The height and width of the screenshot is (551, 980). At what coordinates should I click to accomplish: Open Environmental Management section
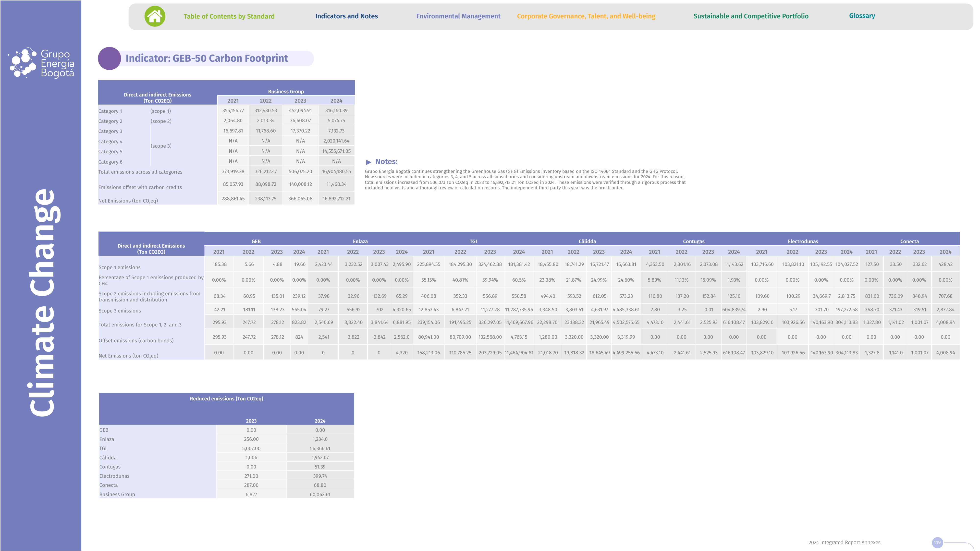[458, 16]
